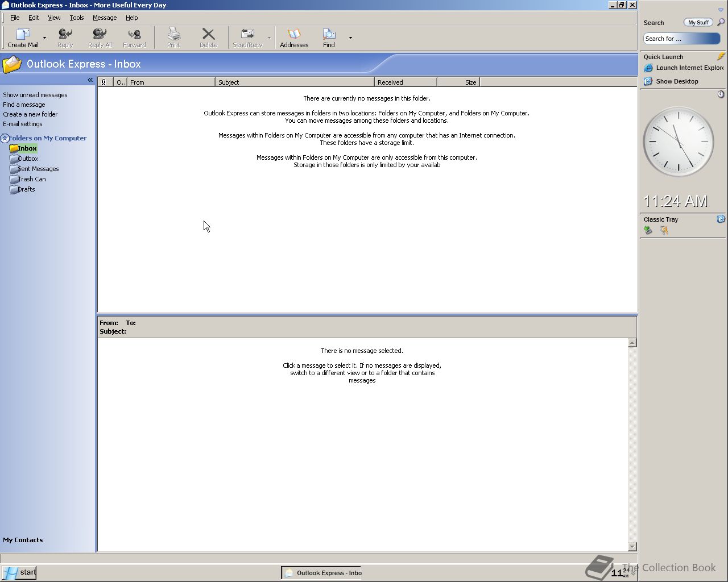The height and width of the screenshot is (582, 728).
Task: Launch Internet Explorer from Quick Launch
Action: 684,68
